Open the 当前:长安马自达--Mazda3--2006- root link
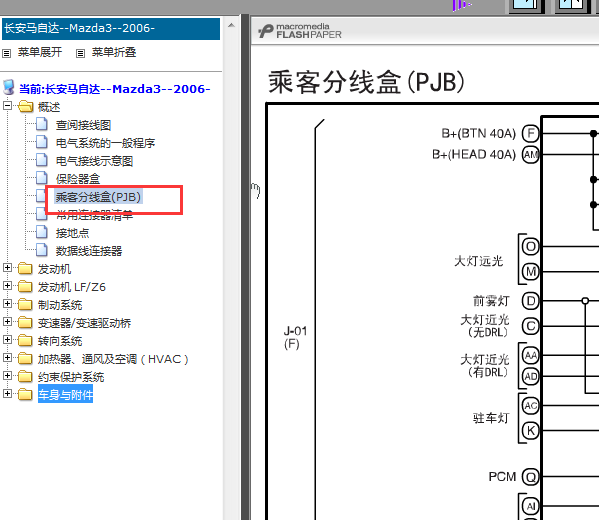Screen dimensions: 599x520 click(x=115, y=89)
